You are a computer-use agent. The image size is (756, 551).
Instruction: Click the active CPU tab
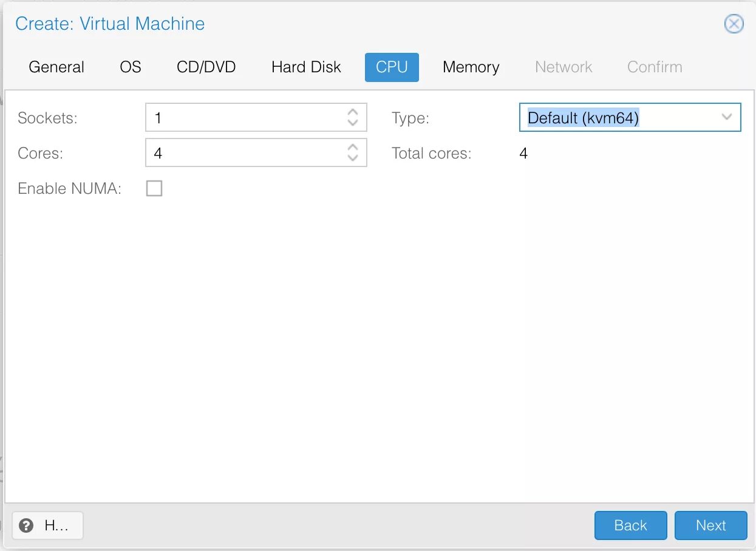[392, 67]
